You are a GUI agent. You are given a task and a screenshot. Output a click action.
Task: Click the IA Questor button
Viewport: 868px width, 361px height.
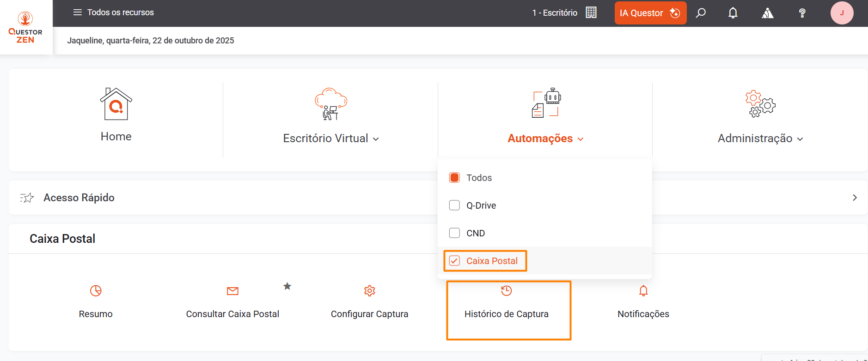(650, 13)
